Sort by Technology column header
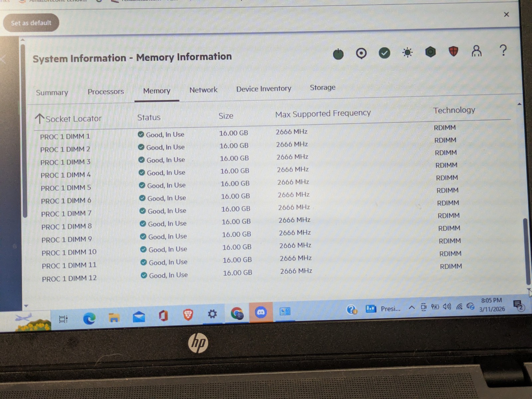This screenshot has height=399, width=532. pos(454,110)
